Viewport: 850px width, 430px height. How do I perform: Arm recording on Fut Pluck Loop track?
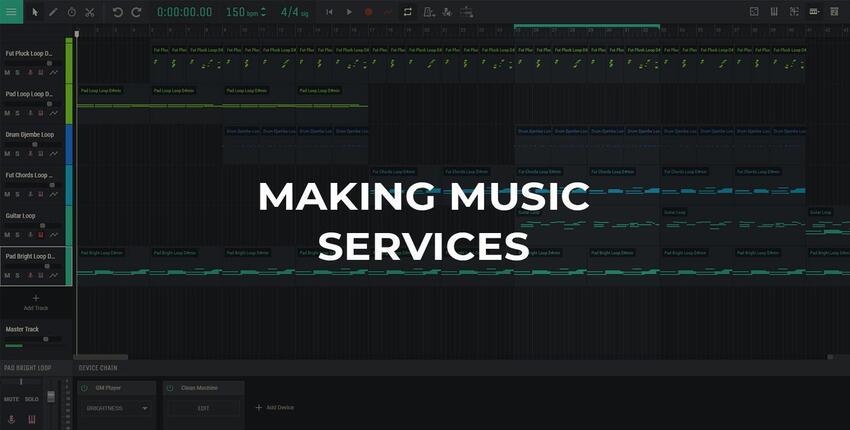click(30, 72)
